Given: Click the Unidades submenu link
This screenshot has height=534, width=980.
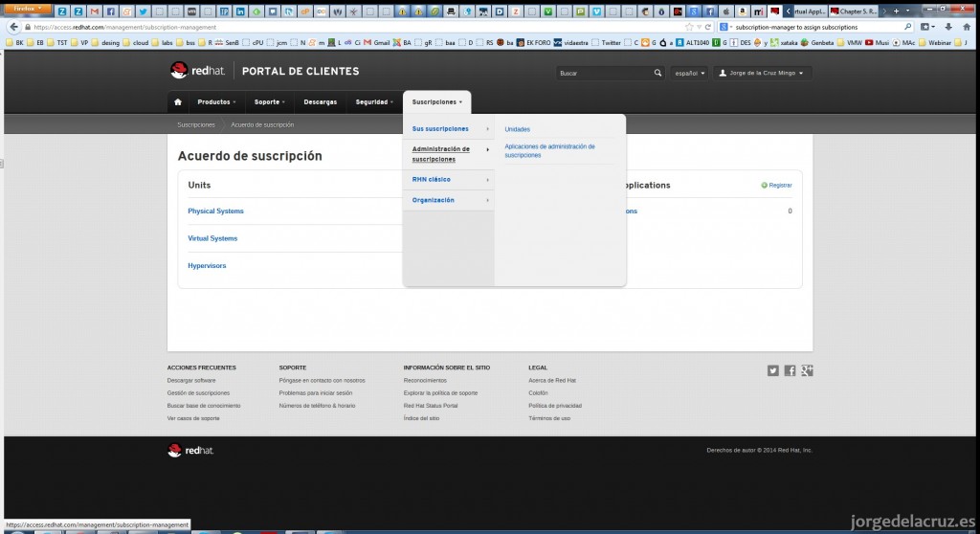Looking at the screenshot, I should [x=517, y=129].
